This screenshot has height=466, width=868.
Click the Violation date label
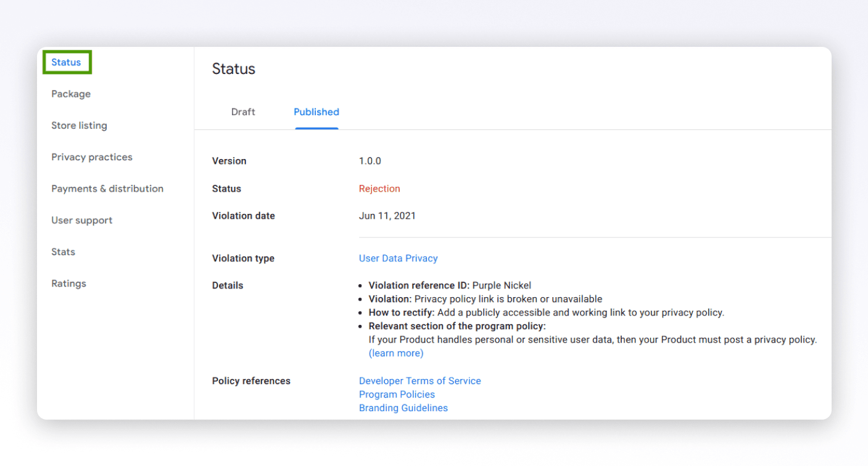point(244,216)
